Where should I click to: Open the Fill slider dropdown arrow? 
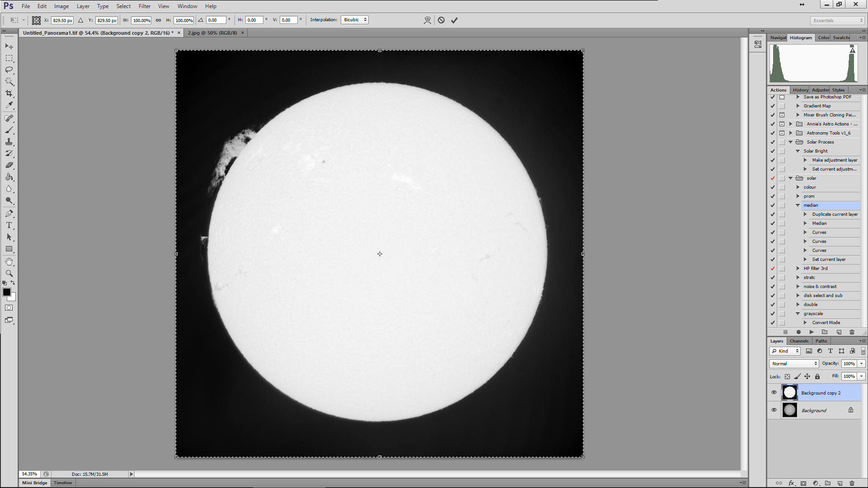862,376
